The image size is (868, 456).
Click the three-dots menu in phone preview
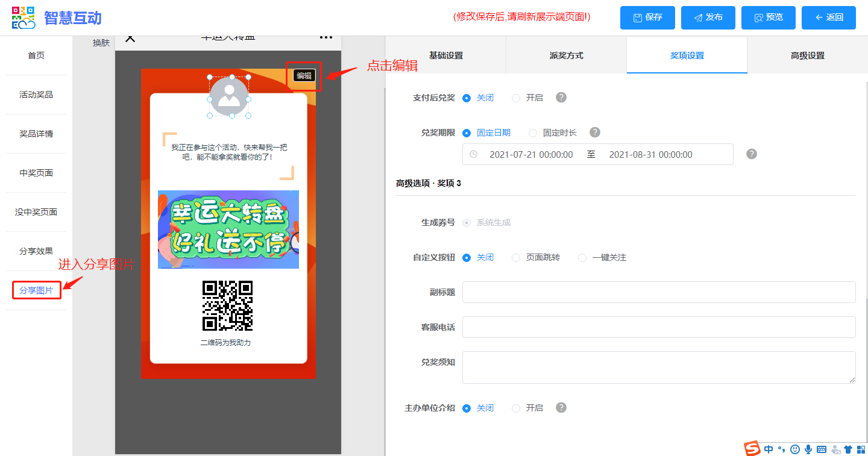(x=326, y=37)
